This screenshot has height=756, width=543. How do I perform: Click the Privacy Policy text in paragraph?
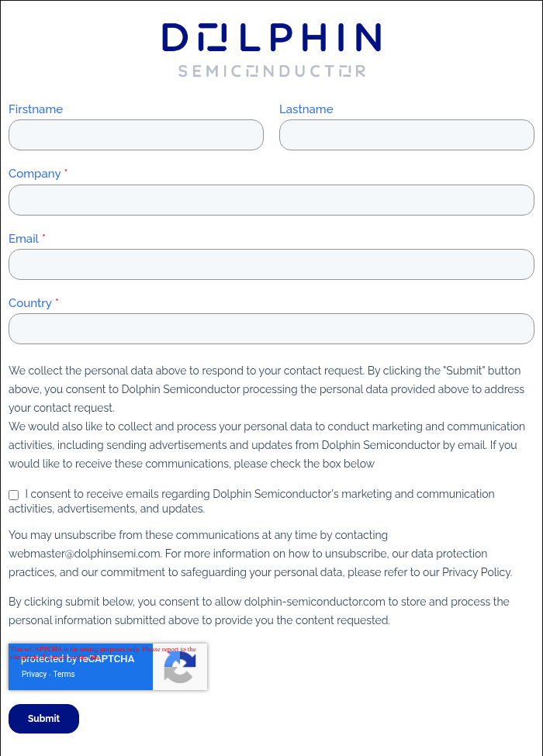476,572
